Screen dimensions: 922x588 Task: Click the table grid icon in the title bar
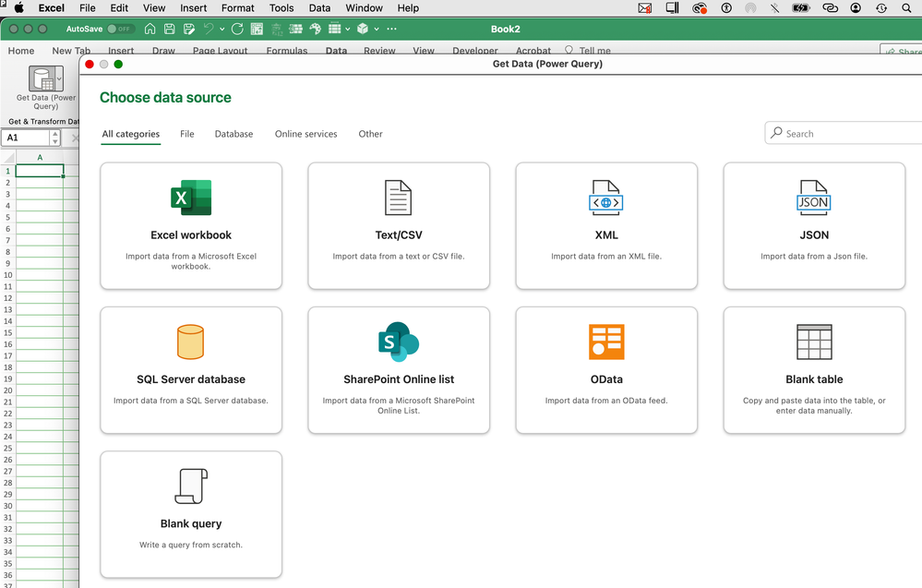[x=335, y=29]
